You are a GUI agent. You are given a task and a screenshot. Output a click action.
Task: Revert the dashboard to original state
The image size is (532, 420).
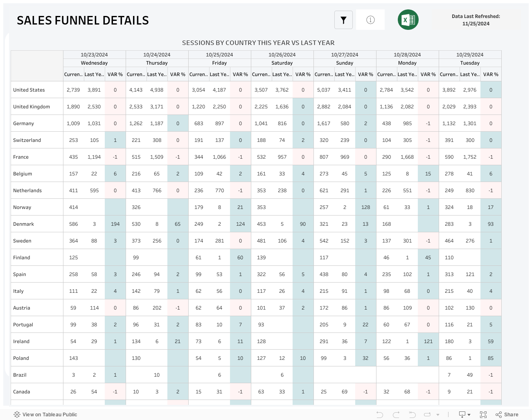[x=412, y=414]
